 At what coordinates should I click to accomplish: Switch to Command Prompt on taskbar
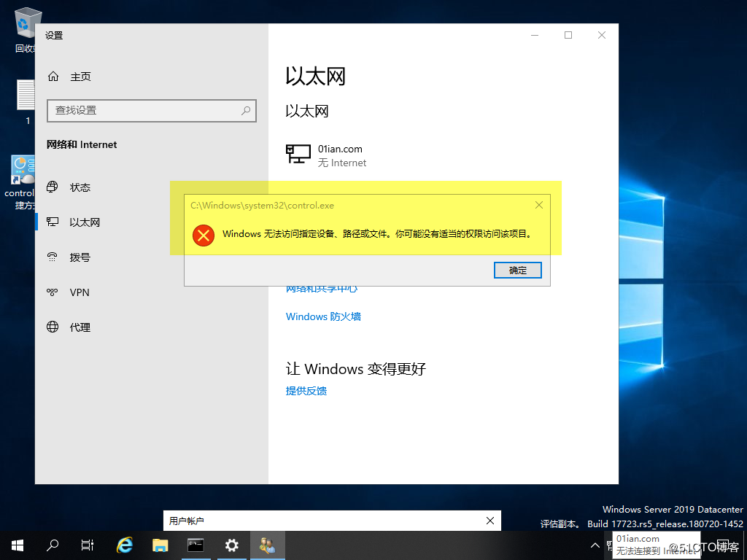(x=196, y=545)
